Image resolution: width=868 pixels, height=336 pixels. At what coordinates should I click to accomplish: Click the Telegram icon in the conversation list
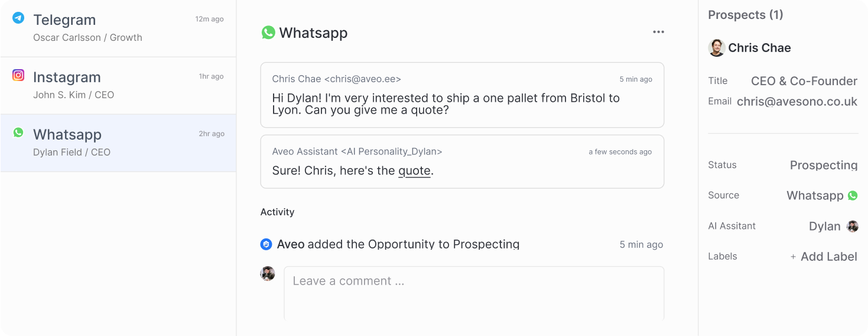(x=18, y=18)
